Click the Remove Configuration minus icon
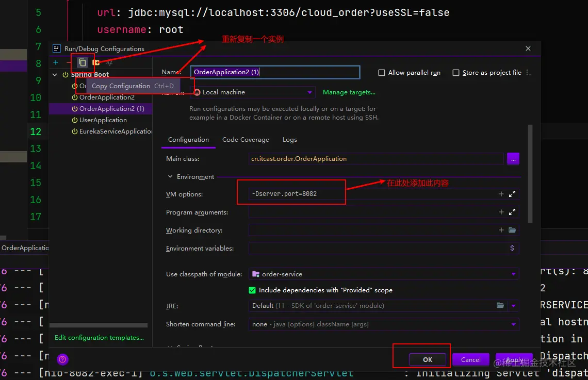The height and width of the screenshot is (380, 588). point(68,62)
